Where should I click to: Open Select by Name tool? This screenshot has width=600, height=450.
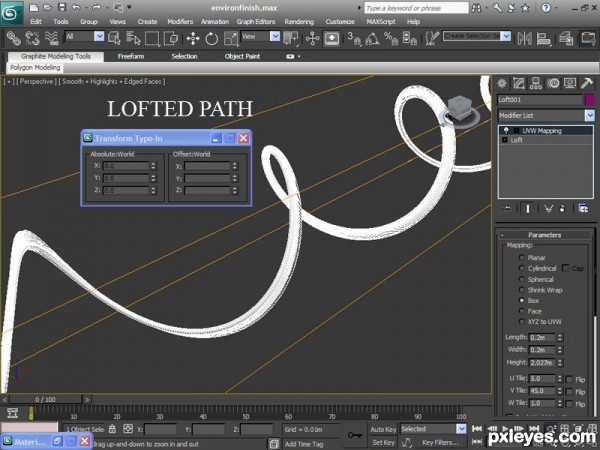pyautogui.click(x=133, y=38)
